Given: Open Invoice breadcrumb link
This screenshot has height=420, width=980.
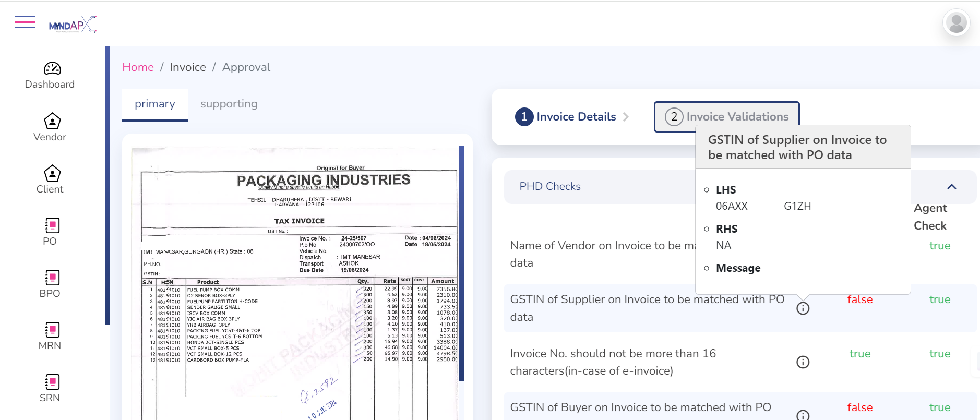Looking at the screenshot, I should [188, 67].
